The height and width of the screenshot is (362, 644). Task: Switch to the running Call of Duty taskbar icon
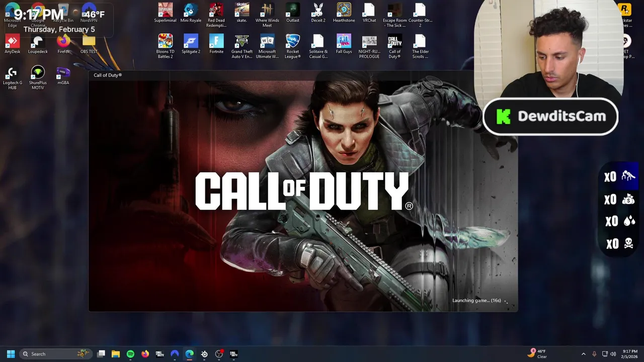pos(233,354)
